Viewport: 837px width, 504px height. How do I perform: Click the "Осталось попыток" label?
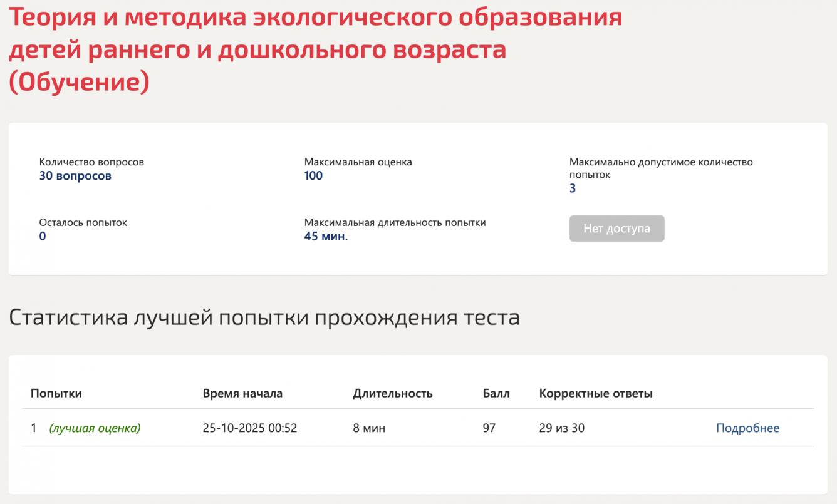click(x=83, y=222)
